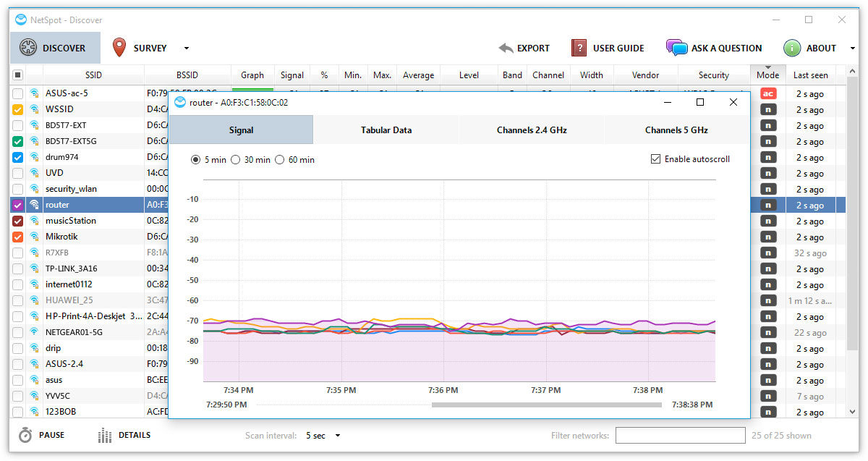Screen dimensions: 868x461
Task: Click the red ac mode badge
Action: pos(768,93)
